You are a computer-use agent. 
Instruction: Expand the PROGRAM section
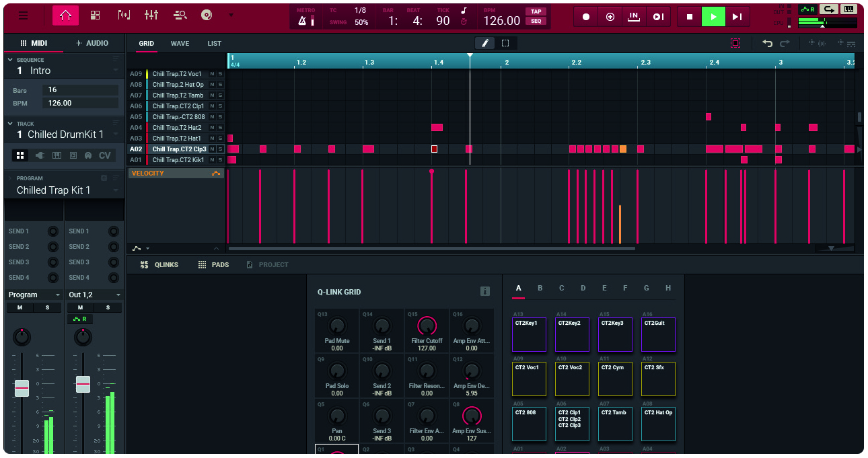click(x=11, y=178)
